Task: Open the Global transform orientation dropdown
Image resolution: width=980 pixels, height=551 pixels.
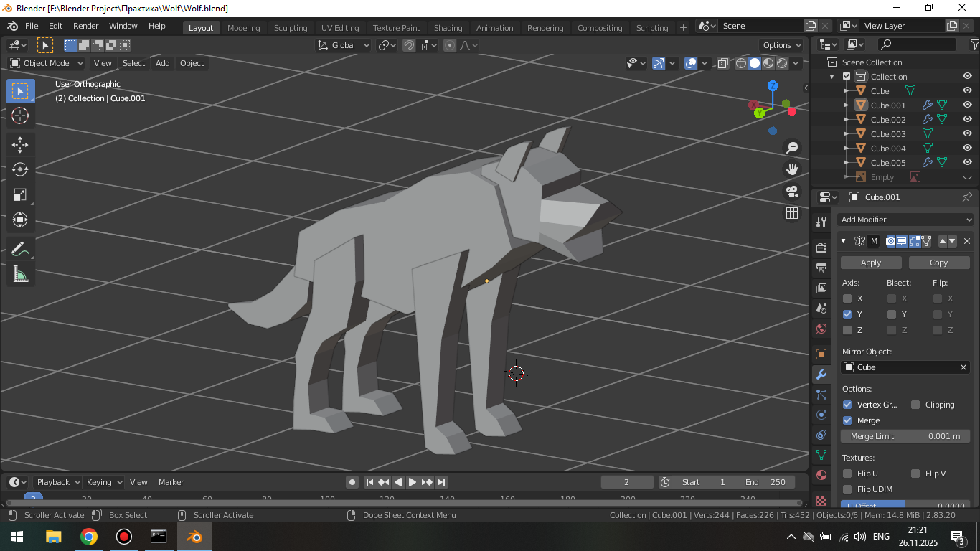Action: point(344,45)
